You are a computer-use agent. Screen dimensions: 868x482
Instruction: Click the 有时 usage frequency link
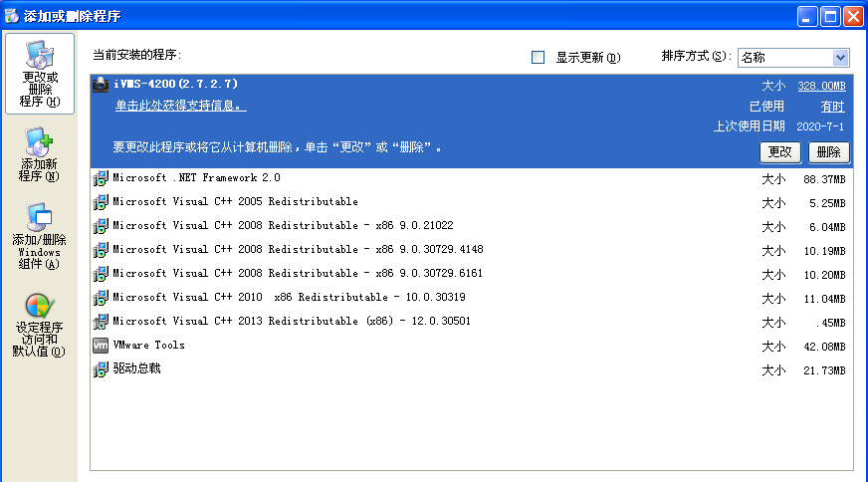[832, 107]
